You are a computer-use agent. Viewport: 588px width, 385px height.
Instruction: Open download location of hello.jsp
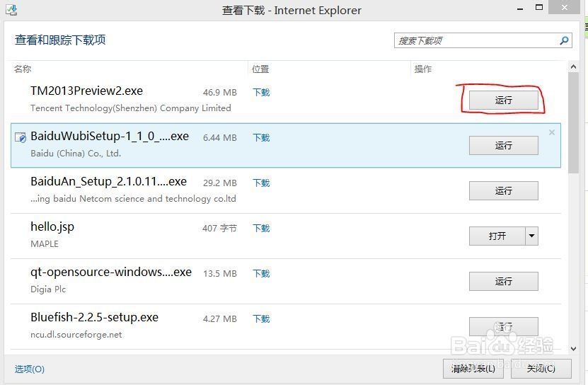(261, 228)
